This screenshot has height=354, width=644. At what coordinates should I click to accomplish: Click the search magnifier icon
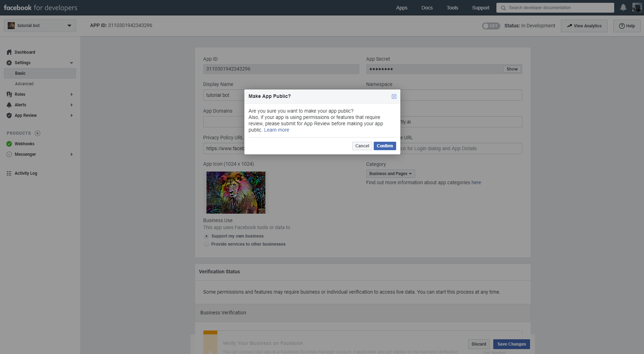coord(503,8)
